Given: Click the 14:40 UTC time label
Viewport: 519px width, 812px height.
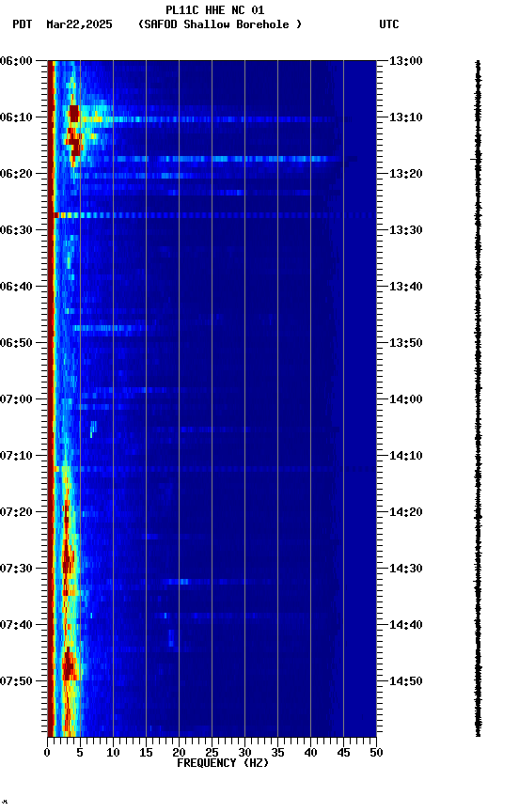Looking at the screenshot, I should tap(406, 625).
